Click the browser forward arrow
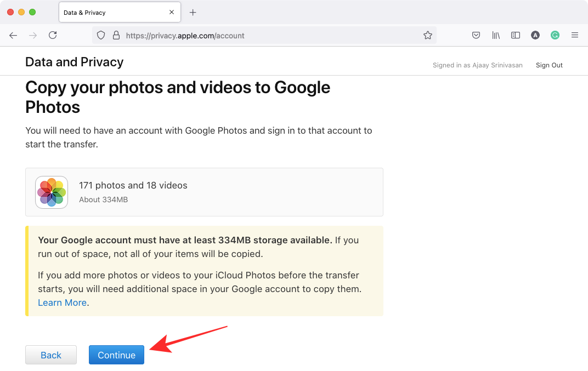This screenshot has width=588, height=371. (33, 35)
